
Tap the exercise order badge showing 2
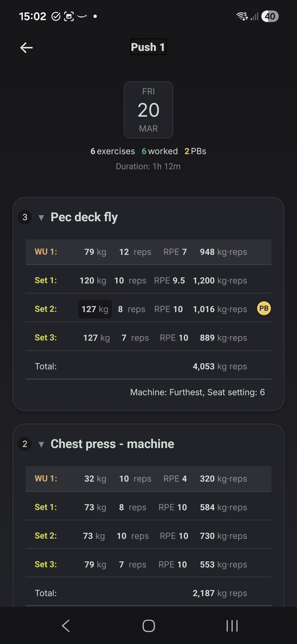click(x=25, y=444)
